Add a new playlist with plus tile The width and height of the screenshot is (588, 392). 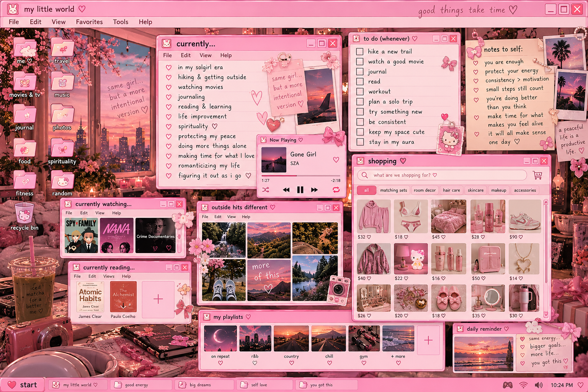428,340
